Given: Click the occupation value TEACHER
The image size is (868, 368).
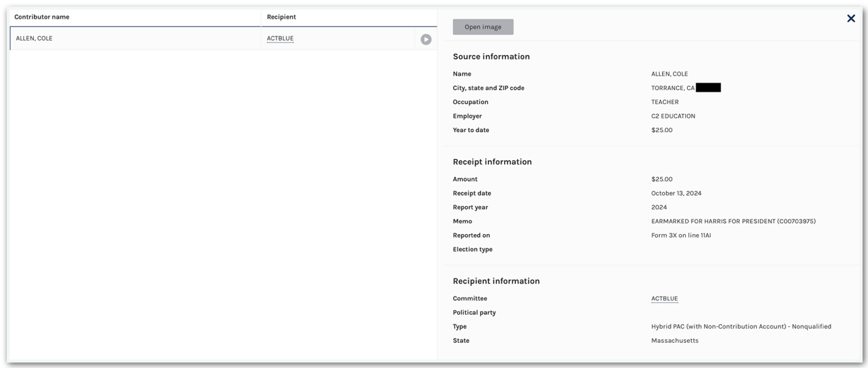Looking at the screenshot, I should point(665,102).
